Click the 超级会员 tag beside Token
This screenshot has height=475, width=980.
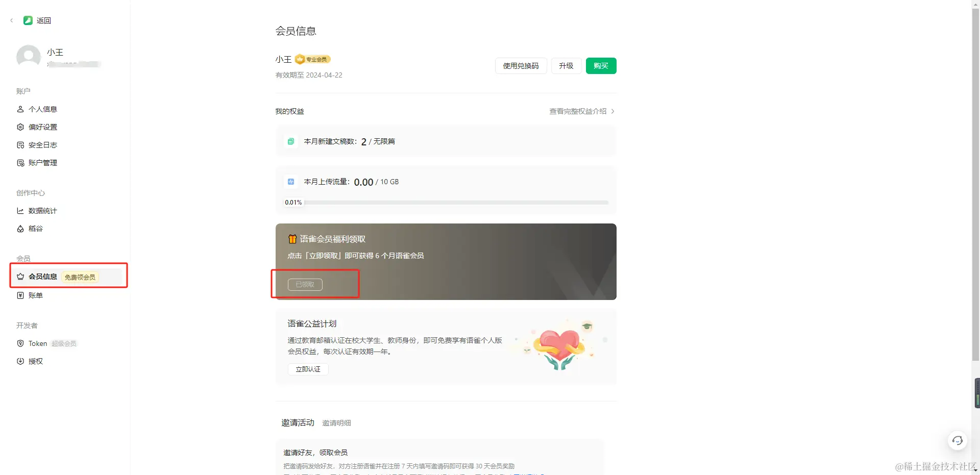64,343
